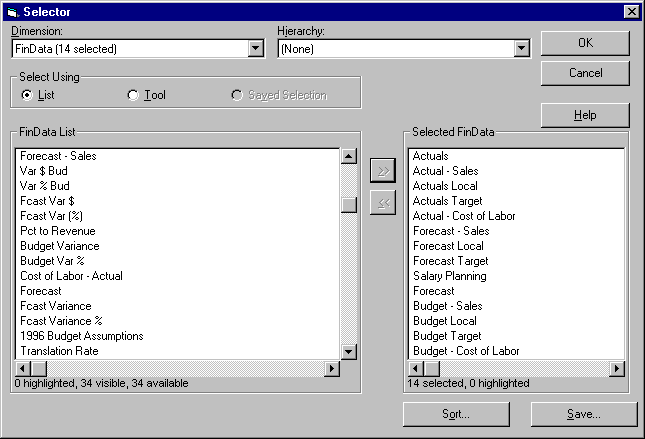Click the Save... button
645x439 pixels.
pyautogui.click(x=584, y=414)
